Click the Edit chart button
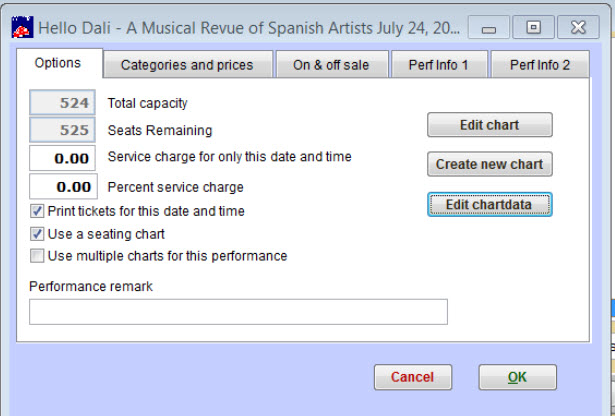 (489, 125)
